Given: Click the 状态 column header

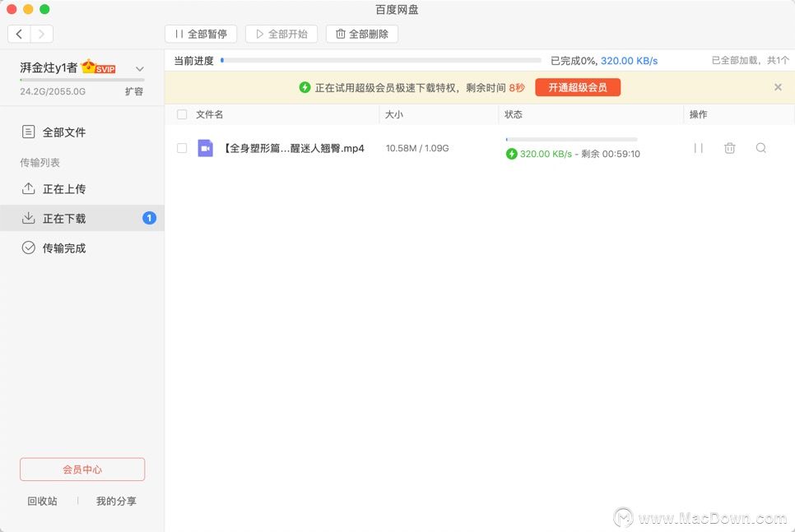Looking at the screenshot, I should (x=513, y=114).
